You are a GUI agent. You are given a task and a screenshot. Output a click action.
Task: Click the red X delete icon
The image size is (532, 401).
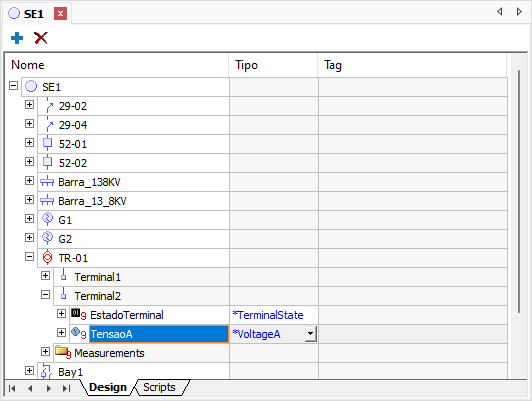41,38
